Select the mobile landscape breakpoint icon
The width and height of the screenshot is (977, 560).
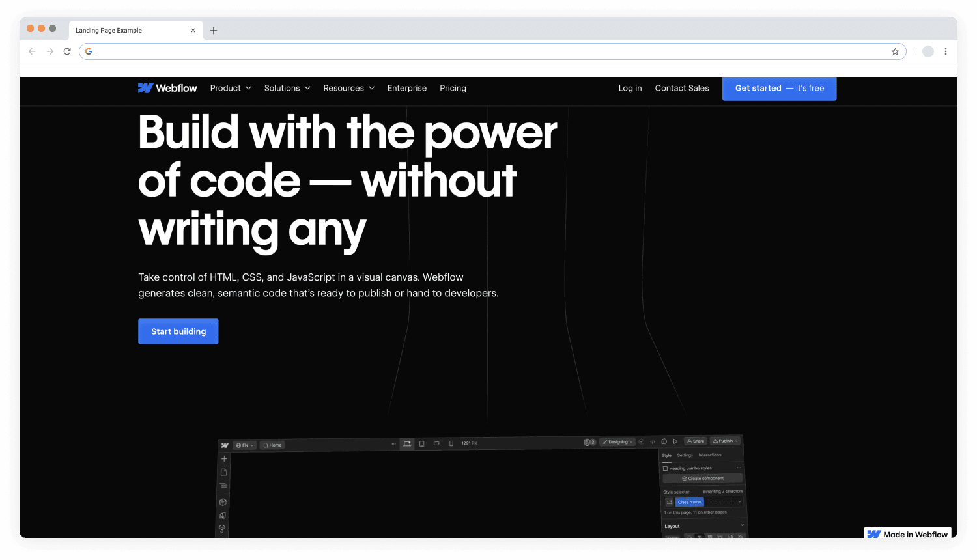[436, 443]
